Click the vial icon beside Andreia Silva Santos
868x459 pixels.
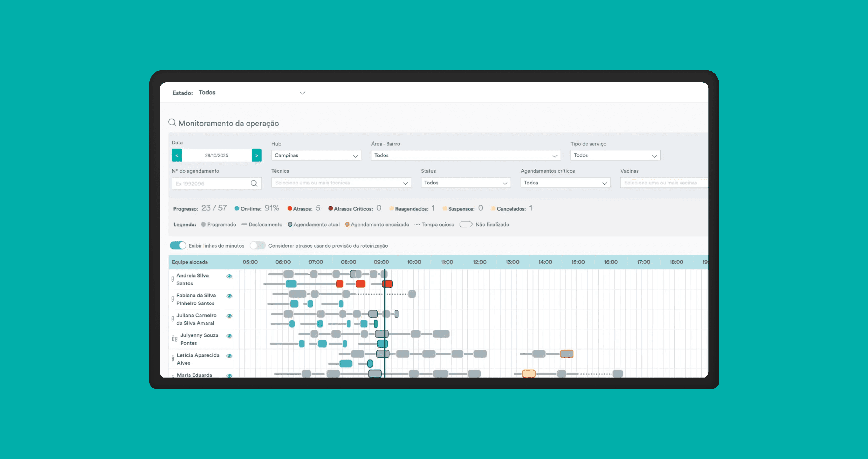tap(173, 279)
